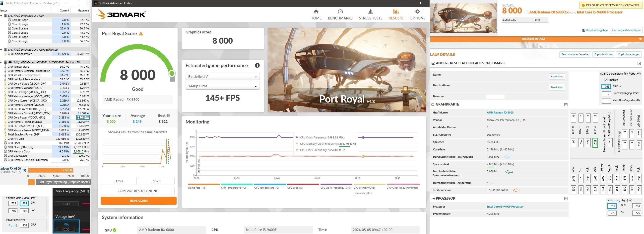Open the AMD Radeon RX 6800 Grafikkarte link

[500, 113]
